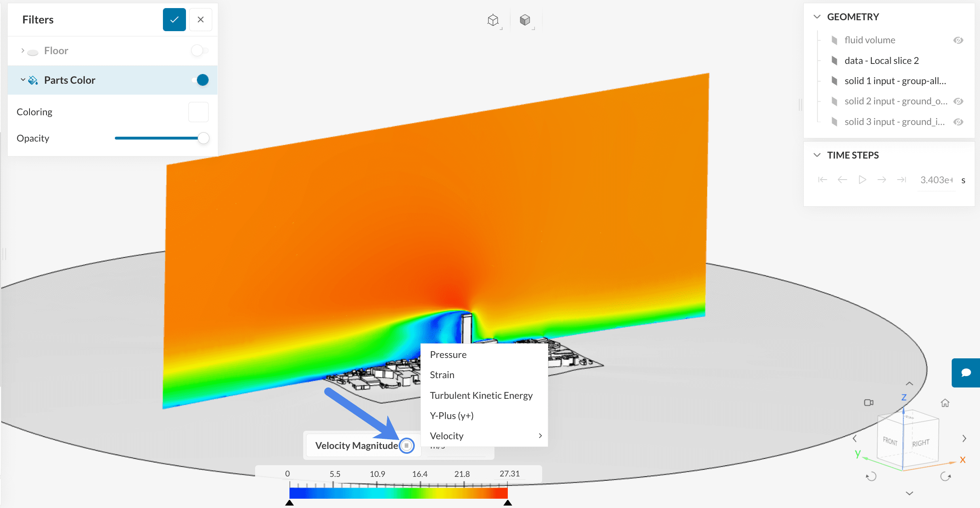Expand the Floor filter row
This screenshot has width=980, height=508.
(x=23, y=51)
